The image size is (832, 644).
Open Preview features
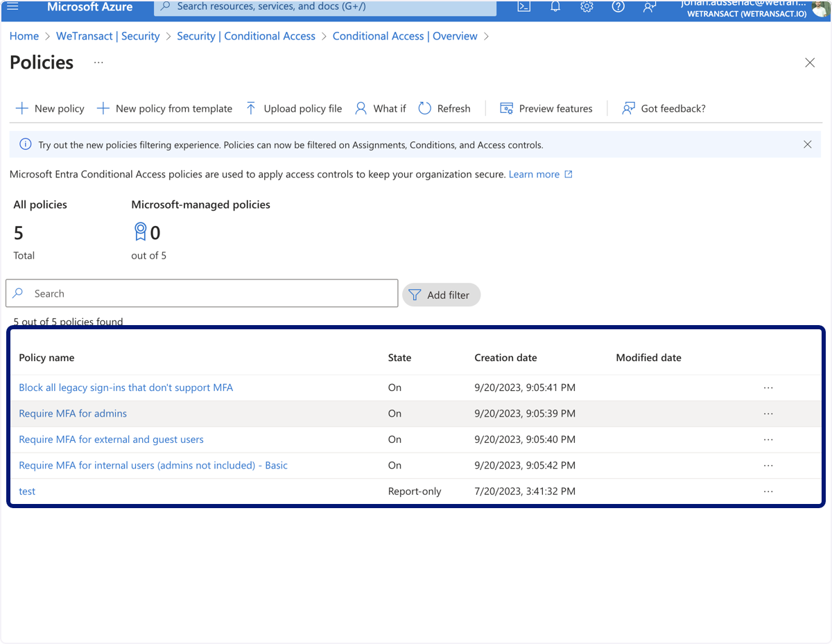pyautogui.click(x=546, y=108)
